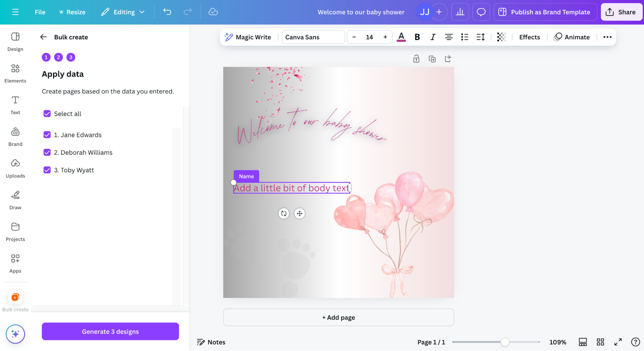Open the Canva Sans font selector
This screenshot has width=644, height=351.
coord(313,37)
